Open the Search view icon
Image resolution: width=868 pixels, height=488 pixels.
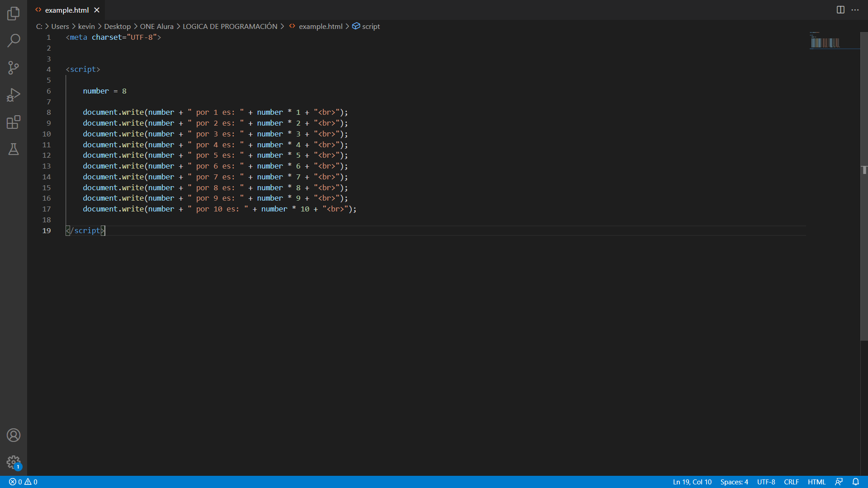14,41
